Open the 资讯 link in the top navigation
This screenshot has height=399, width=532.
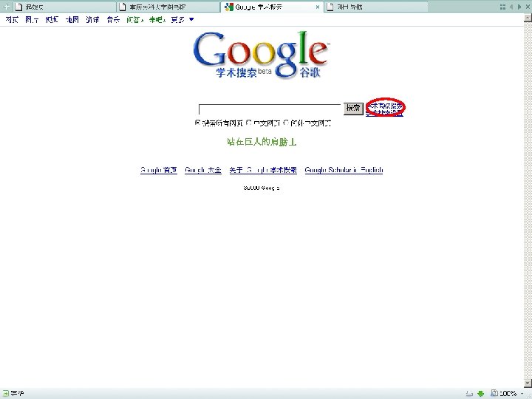pos(92,20)
